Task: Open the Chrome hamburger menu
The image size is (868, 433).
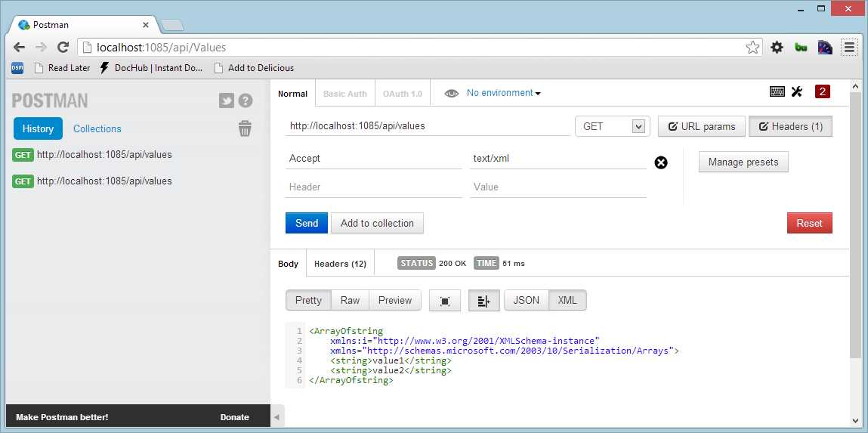Action: pyautogui.click(x=850, y=47)
